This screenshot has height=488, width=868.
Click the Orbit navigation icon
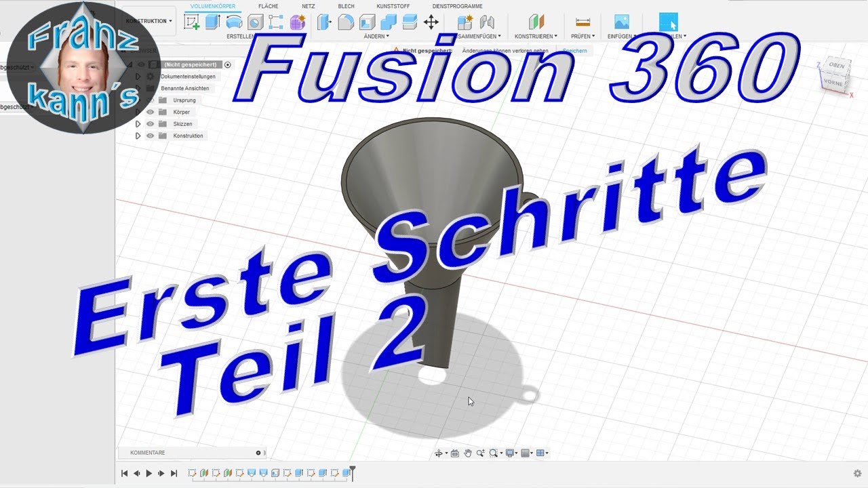tap(439, 453)
